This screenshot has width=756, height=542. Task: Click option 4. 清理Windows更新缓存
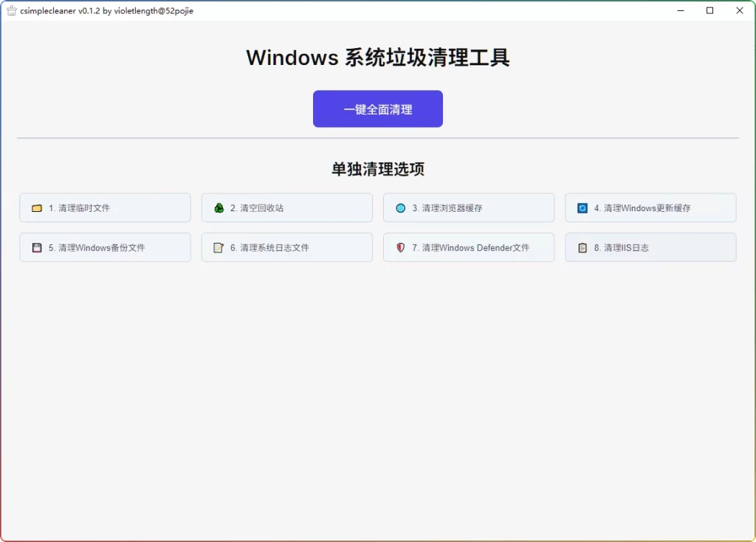coord(650,207)
